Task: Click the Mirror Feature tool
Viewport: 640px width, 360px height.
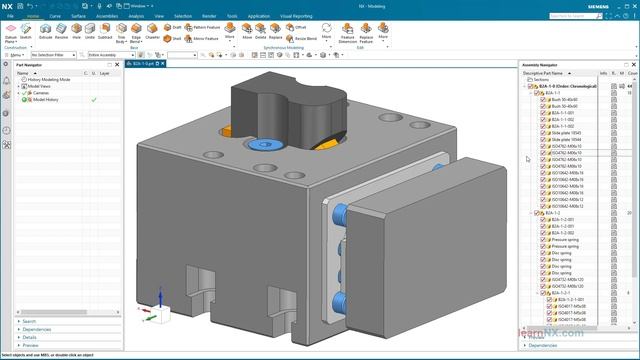Action: pyautogui.click(x=201, y=38)
